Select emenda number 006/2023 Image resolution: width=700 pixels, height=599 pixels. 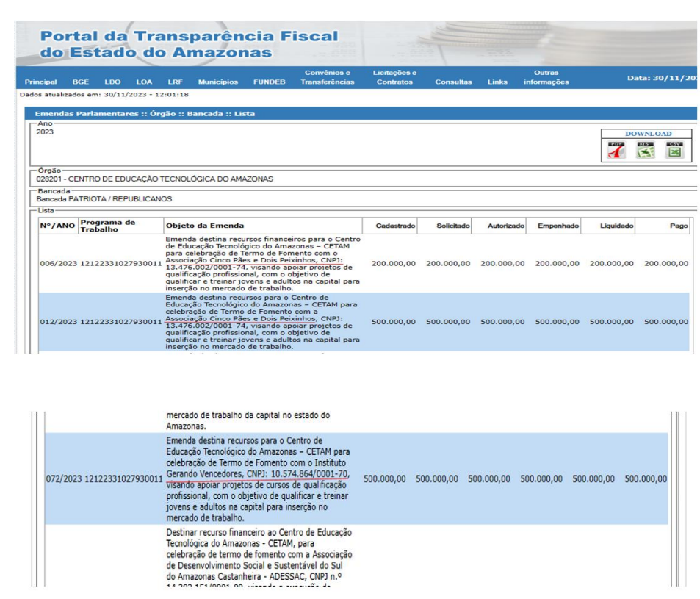click(x=59, y=264)
